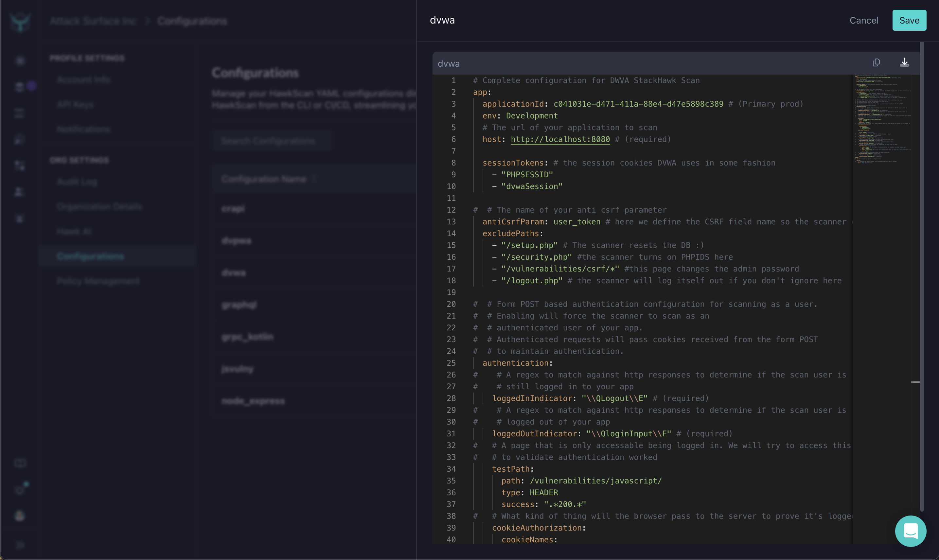Click the excludePaths key line

[513, 234]
